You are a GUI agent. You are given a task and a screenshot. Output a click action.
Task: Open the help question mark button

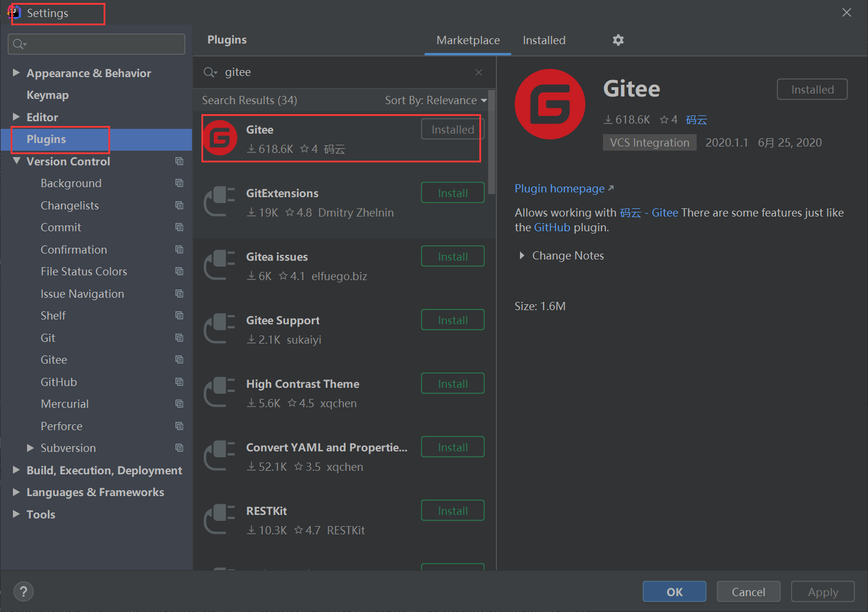[x=24, y=592]
